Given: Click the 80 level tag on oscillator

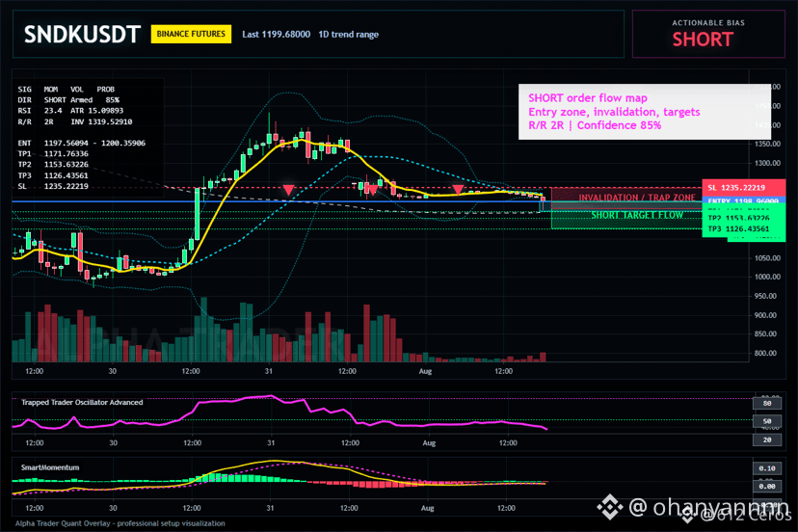Looking at the screenshot, I should point(767,403).
